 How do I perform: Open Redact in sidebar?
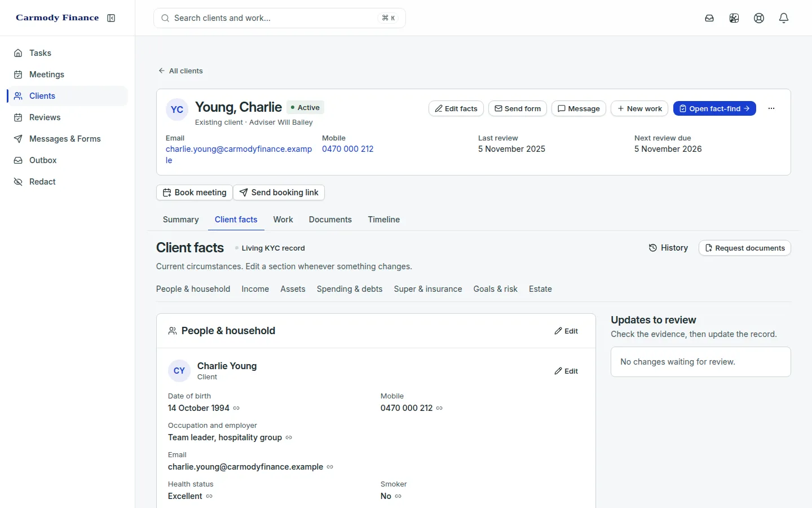pos(68,182)
